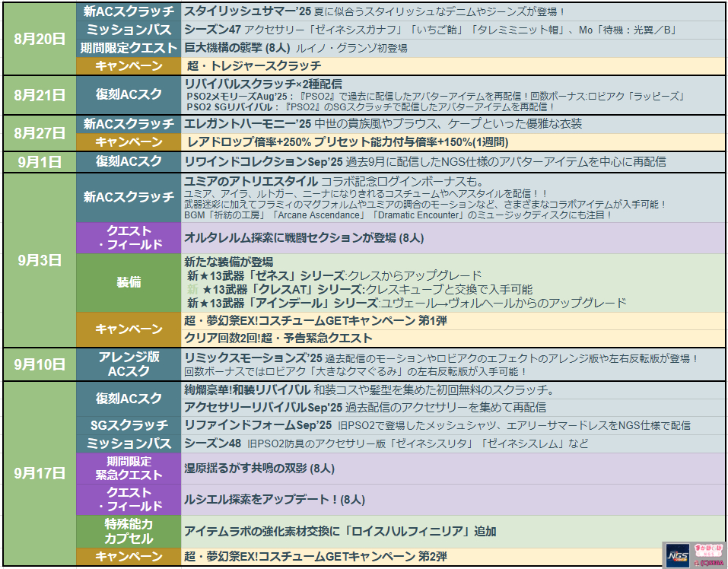Viewport: 728px width, 569px height.
Task: Click the "9月3日" date cell
Action: [40, 260]
